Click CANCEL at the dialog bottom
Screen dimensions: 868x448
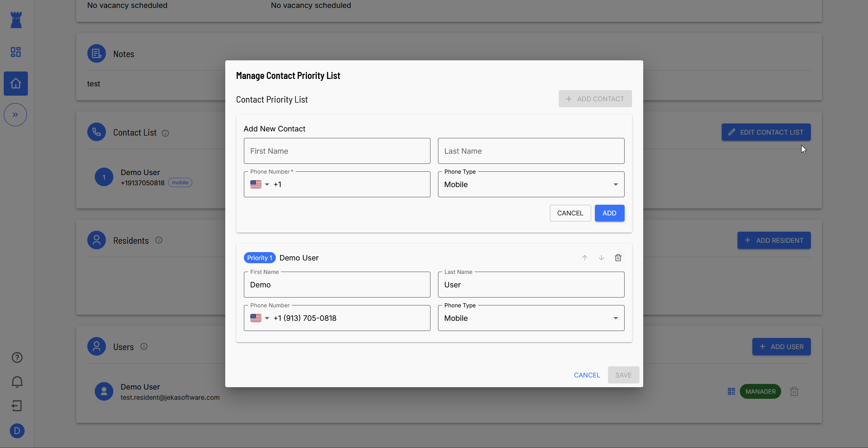tap(587, 375)
